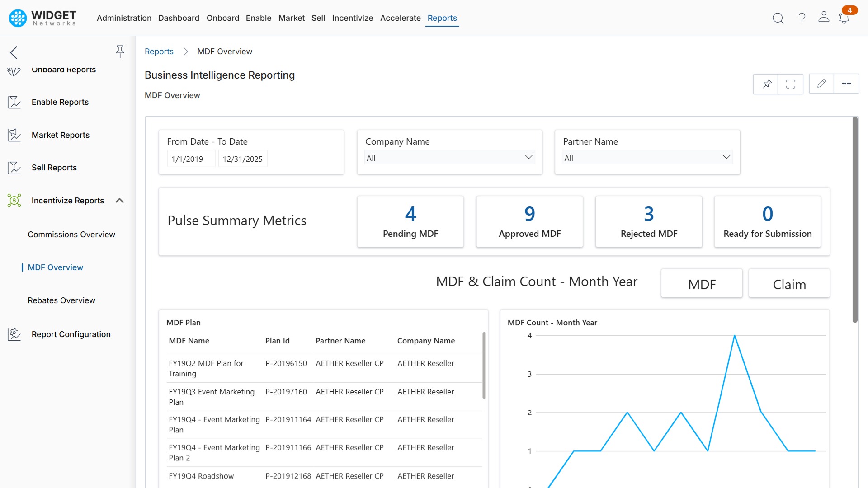Navigate to Reports via breadcrumb link
The height and width of the screenshot is (488, 868).
pyautogui.click(x=159, y=51)
